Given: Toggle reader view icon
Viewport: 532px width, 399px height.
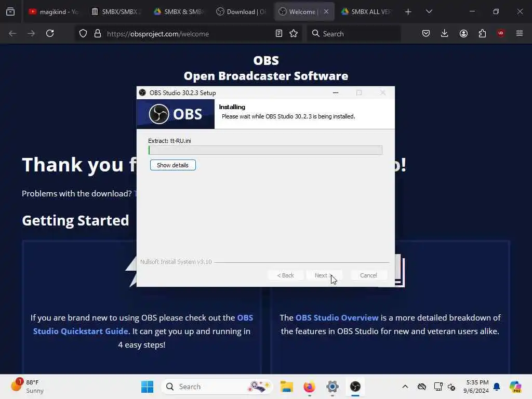Looking at the screenshot, I should (279, 33).
